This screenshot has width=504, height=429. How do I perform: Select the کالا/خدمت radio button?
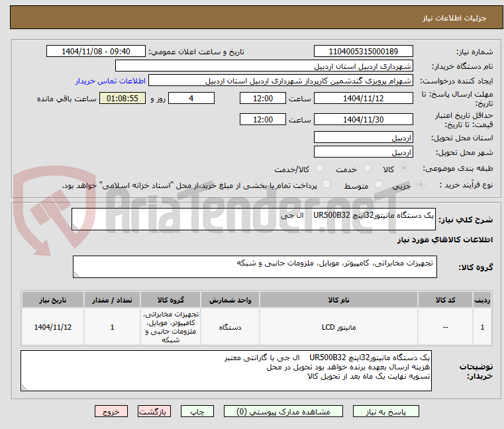(319, 168)
